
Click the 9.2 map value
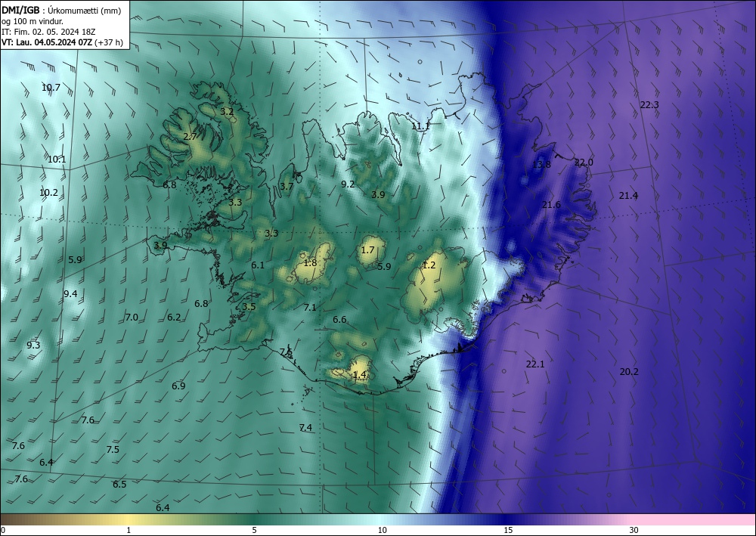click(x=348, y=184)
